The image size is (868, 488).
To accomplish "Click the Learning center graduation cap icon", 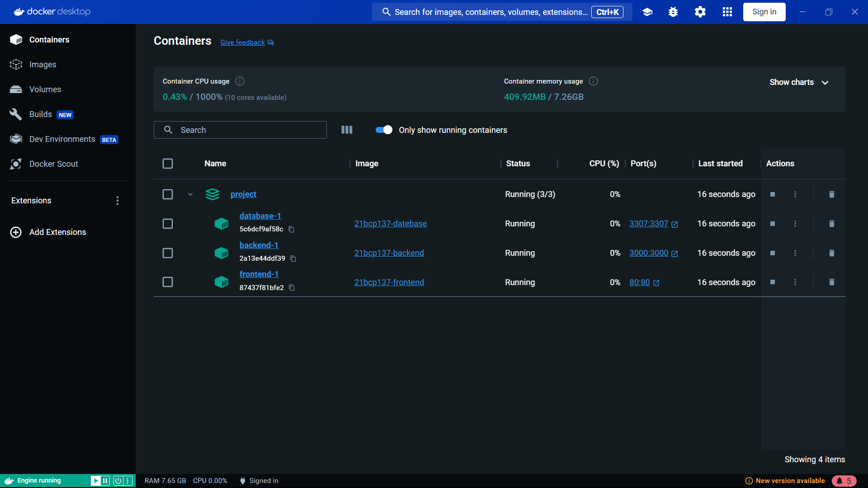I will pyautogui.click(x=647, y=12).
